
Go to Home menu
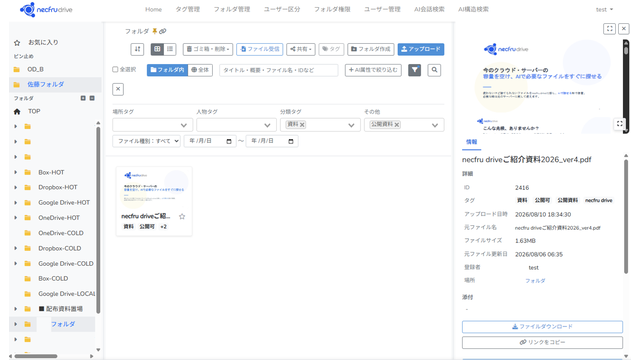tap(153, 9)
